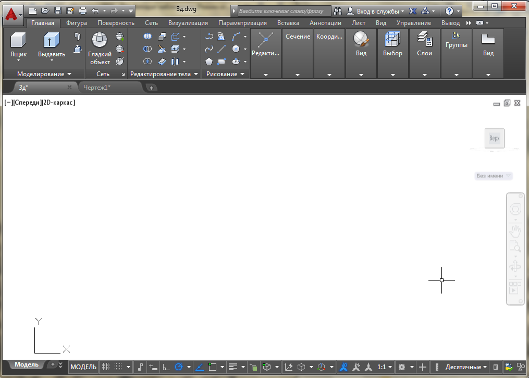Screen dimensions: 529x378
Task: Save the drawing with the floppy icon
Action: (x=58, y=11)
